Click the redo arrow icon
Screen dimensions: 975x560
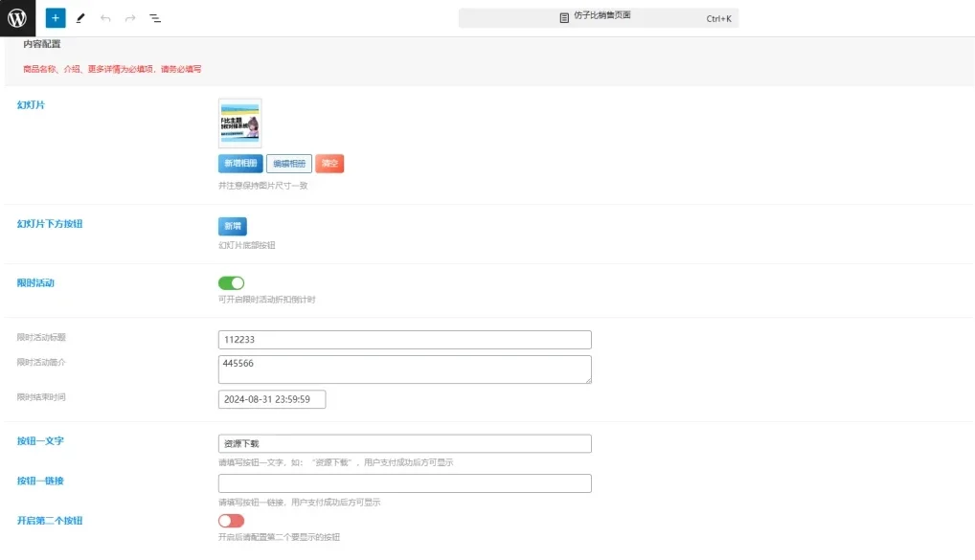point(129,17)
